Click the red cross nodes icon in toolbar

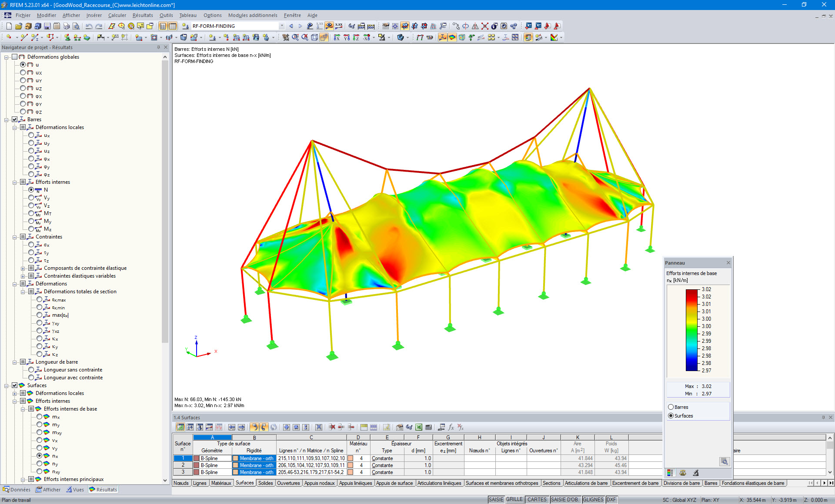(x=484, y=26)
